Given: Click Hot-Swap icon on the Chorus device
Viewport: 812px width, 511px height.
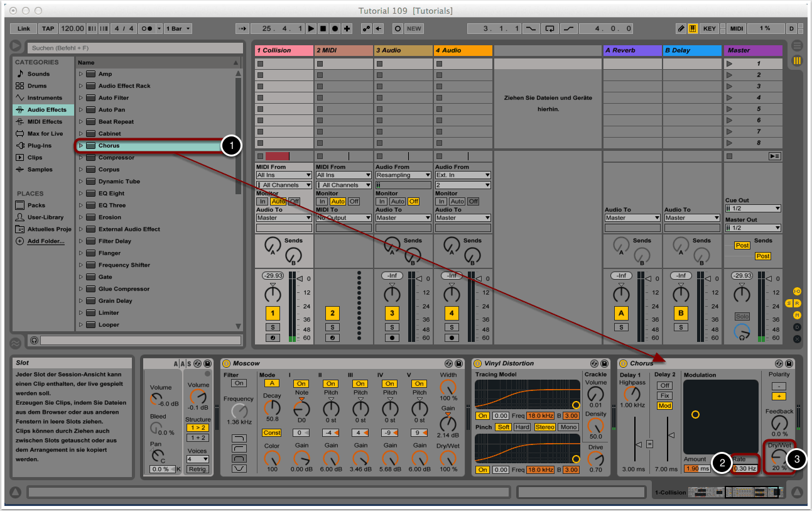Looking at the screenshot, I should 779,363.
